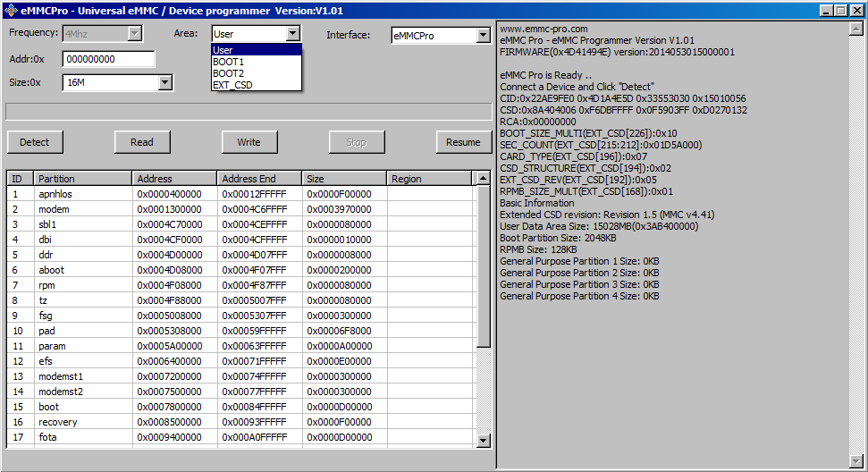Click the RPMB Size: 128KB log line
Screen dimensions: 868x472
(x=539, y=249)
